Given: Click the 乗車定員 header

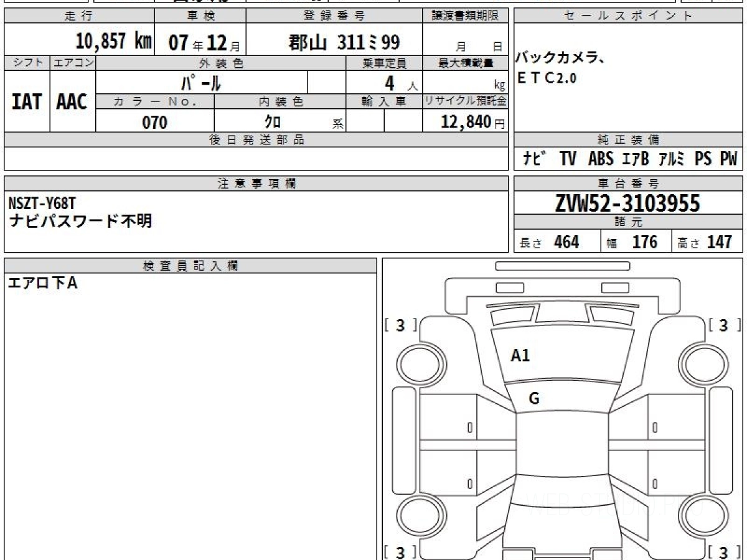Looking at the screenshot, I should click(x=384, y=63).
